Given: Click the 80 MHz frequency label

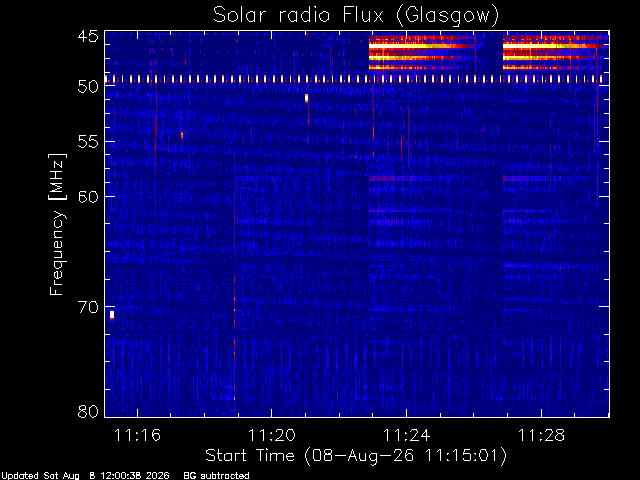Looking at the screenshot, I should [x=88, y=411].
